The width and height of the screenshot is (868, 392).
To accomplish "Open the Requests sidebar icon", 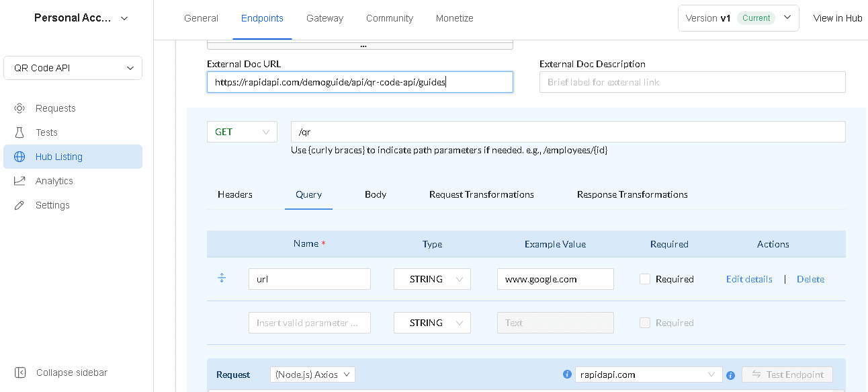I will point(19,108).
